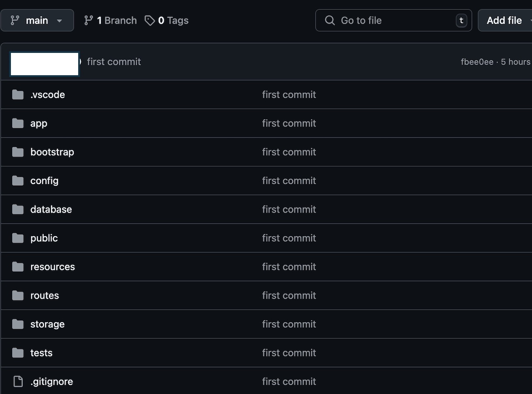Click the tag icon beside 0 Tags
Image resolution: width=532 pixels, height=394 pixels.
pyautogui.click(x=150, y=21)
